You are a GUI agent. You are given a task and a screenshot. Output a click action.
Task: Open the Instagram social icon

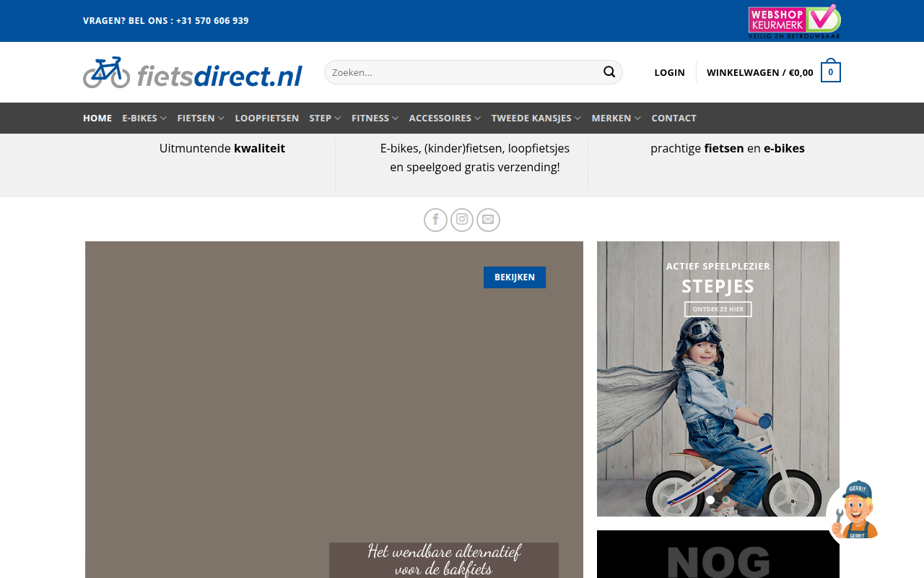coord(462,220)
